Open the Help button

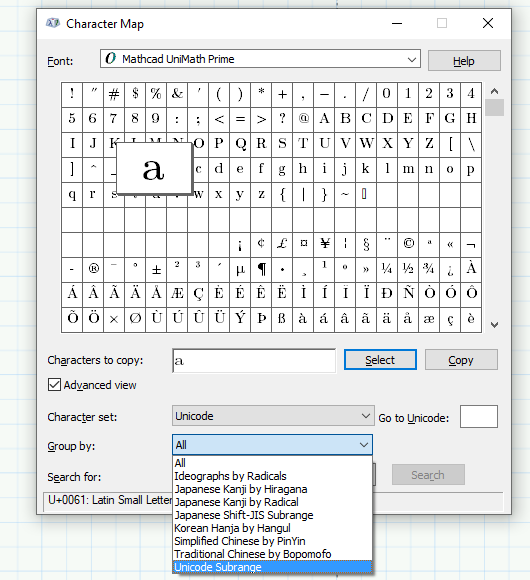464,61
